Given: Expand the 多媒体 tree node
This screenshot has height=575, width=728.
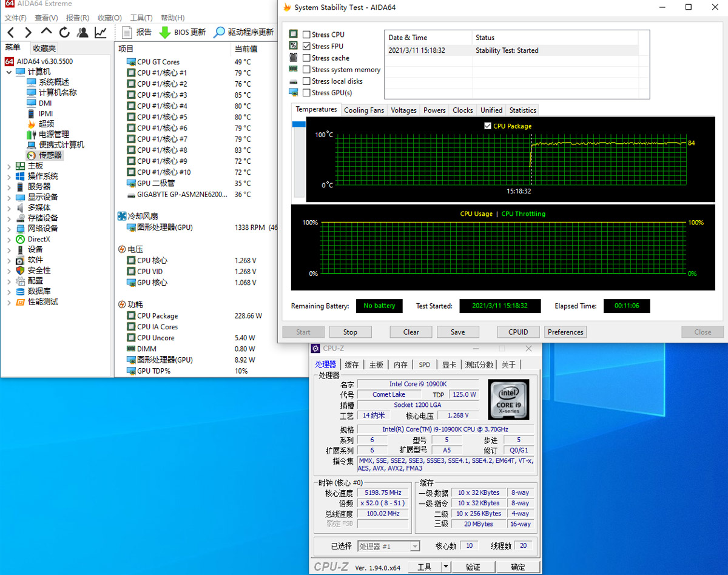Looking at the screenshot, I should point(9,208).
